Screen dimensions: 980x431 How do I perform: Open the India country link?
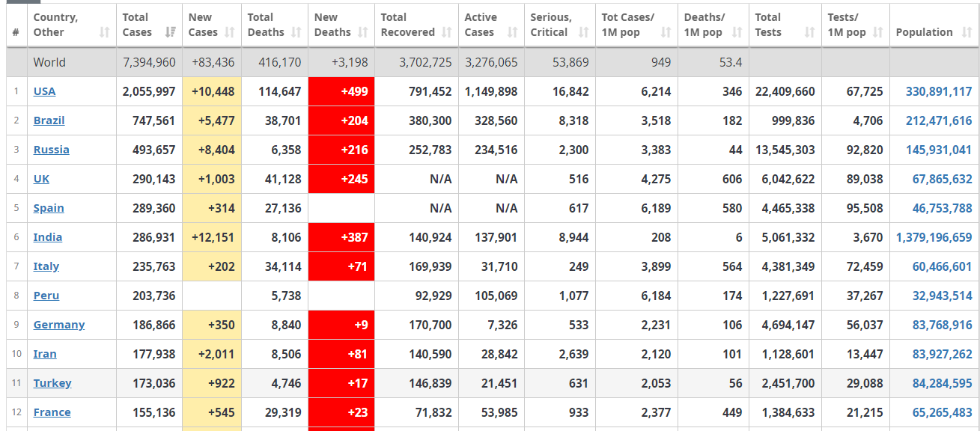coord(48,237)
